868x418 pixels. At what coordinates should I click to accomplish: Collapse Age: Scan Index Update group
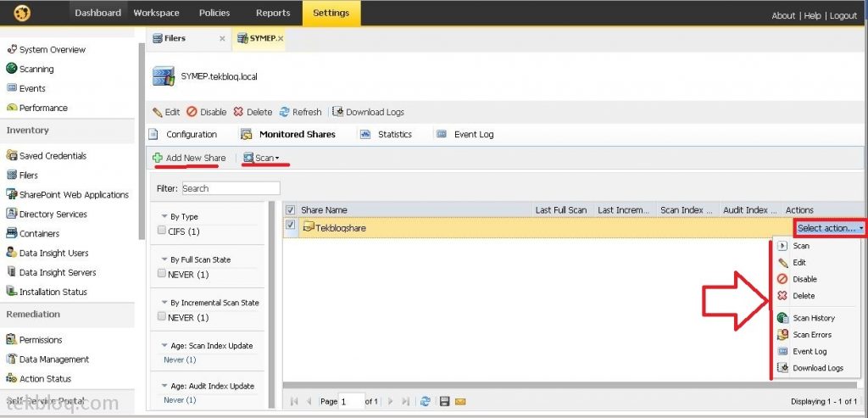click(164, 345)
